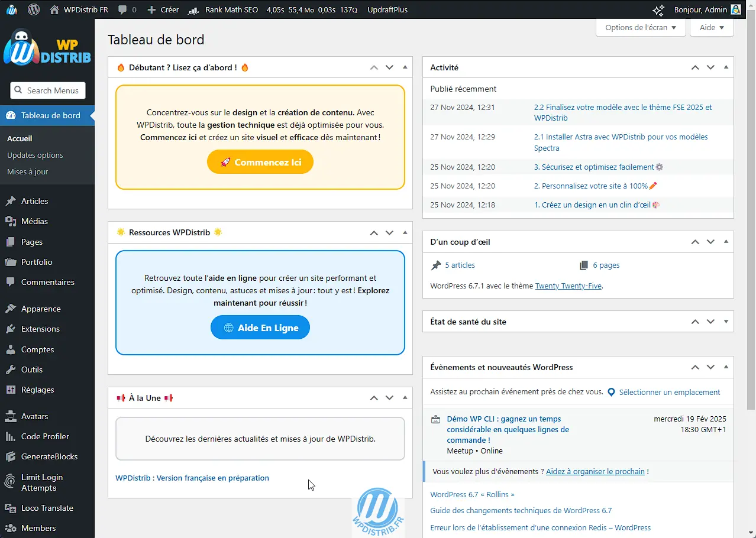
Task: Open Twenty Twenty-Five theme link
Action: pos(568,286)
